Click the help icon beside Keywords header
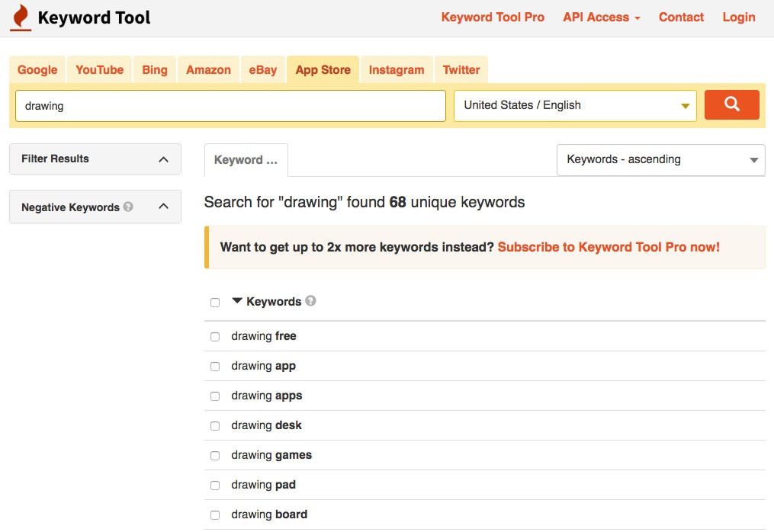This screenshot has width=774, height=532. (310, 301)
